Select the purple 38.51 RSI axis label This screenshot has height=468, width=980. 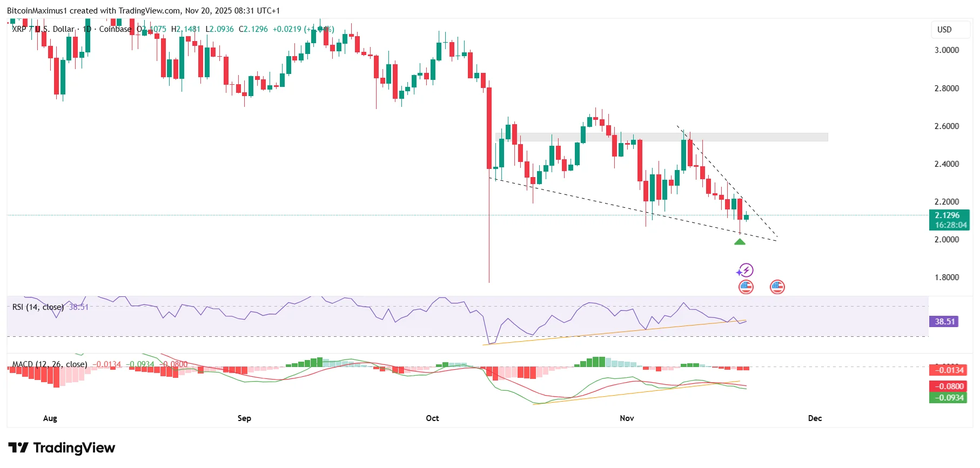(x=944, y=322)
